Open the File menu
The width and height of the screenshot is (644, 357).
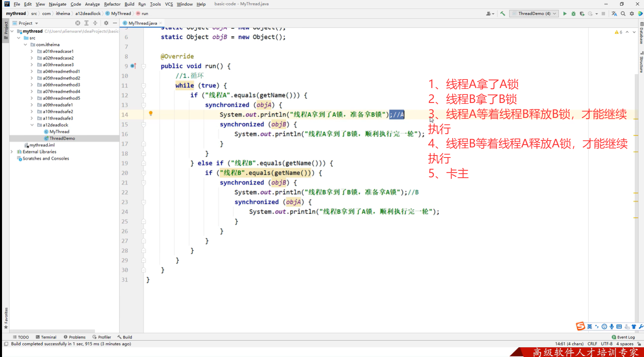17,4
